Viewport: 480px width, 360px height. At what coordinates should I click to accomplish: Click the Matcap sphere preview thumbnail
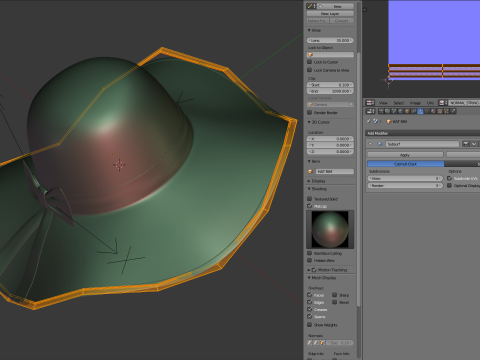point(330,229)
